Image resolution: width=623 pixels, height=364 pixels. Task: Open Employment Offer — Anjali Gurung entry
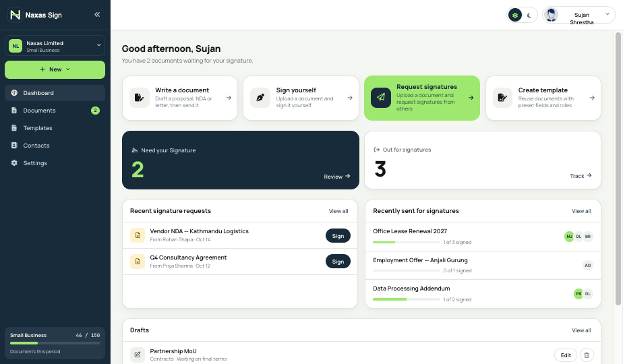(x=483, y=265)
